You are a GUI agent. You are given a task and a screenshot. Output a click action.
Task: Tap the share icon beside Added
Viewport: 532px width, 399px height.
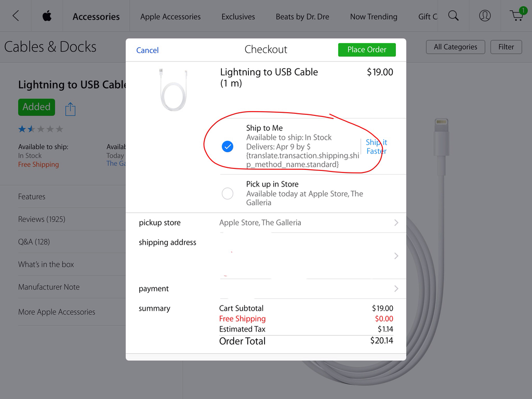pos(70,109)
